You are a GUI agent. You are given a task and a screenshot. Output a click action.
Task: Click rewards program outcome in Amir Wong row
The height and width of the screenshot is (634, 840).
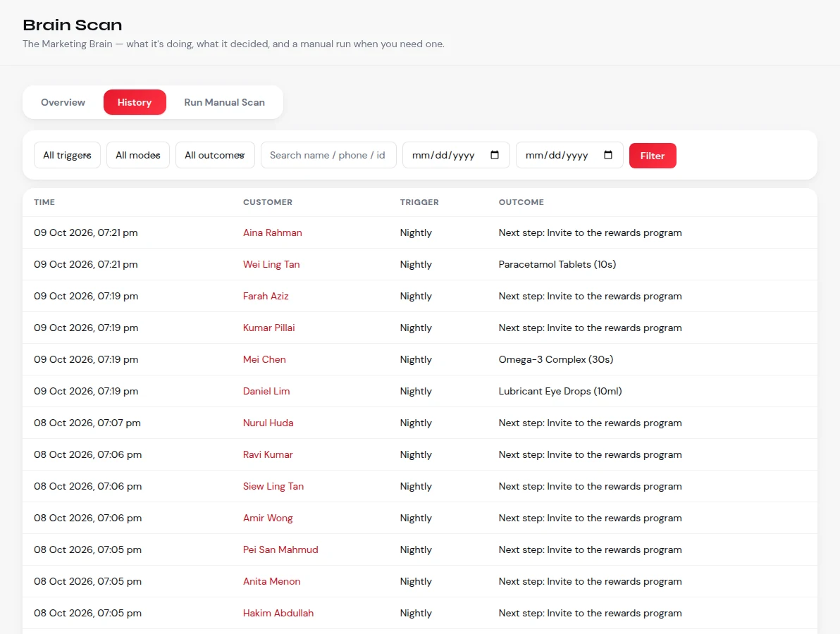[590, 518]
